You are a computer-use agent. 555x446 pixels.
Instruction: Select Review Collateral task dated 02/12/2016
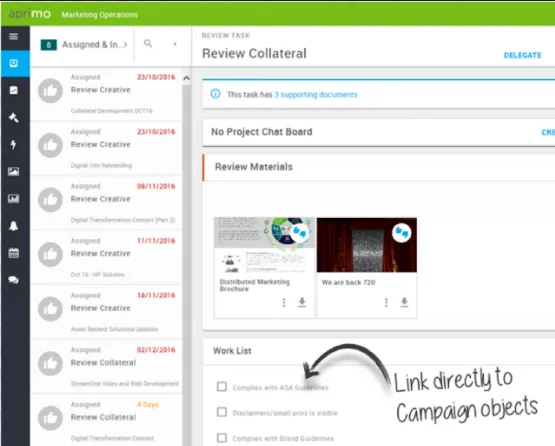[x=107, y=366]
